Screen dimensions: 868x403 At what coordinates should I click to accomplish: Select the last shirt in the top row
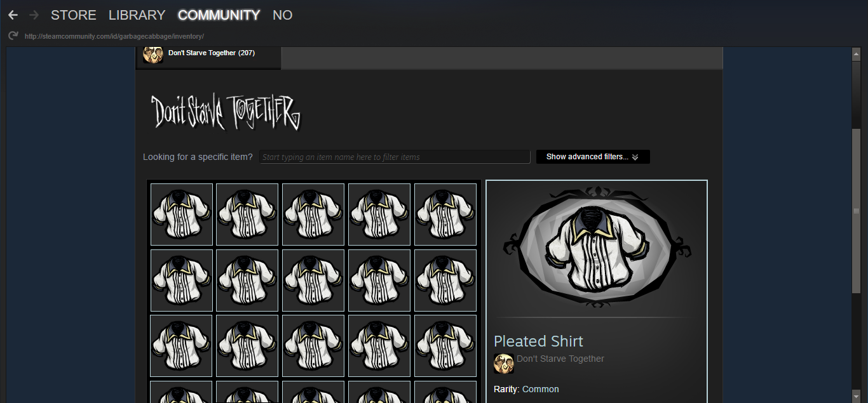pyautogui.click(x=445, y=215)
